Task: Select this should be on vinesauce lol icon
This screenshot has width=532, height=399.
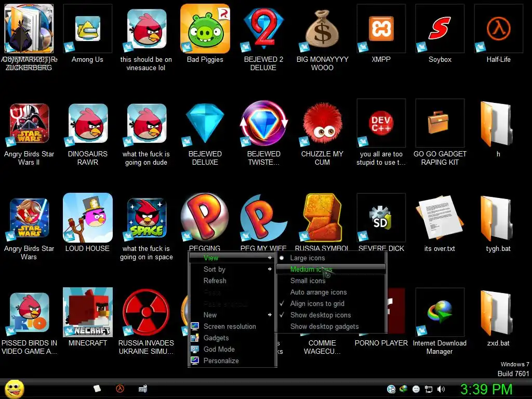Action: click(x=146, y=29)
